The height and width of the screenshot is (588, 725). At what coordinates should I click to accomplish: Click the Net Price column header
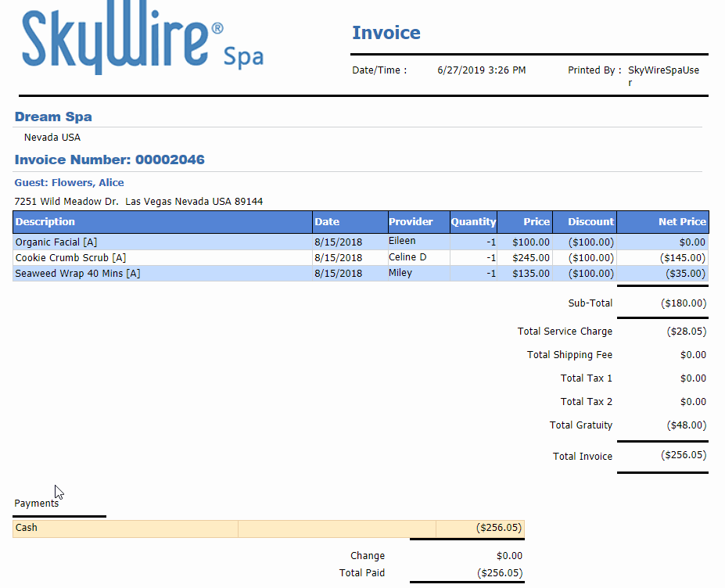click(681, 222)
